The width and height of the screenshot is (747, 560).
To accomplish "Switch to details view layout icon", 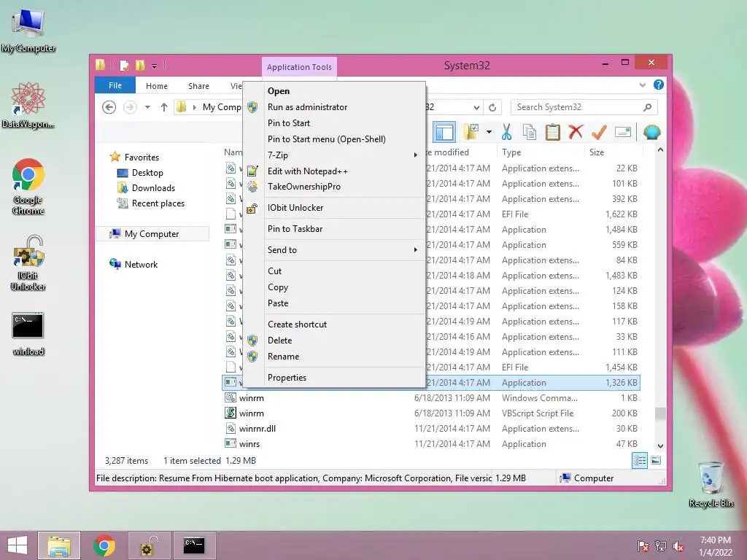I will [639, 461].
